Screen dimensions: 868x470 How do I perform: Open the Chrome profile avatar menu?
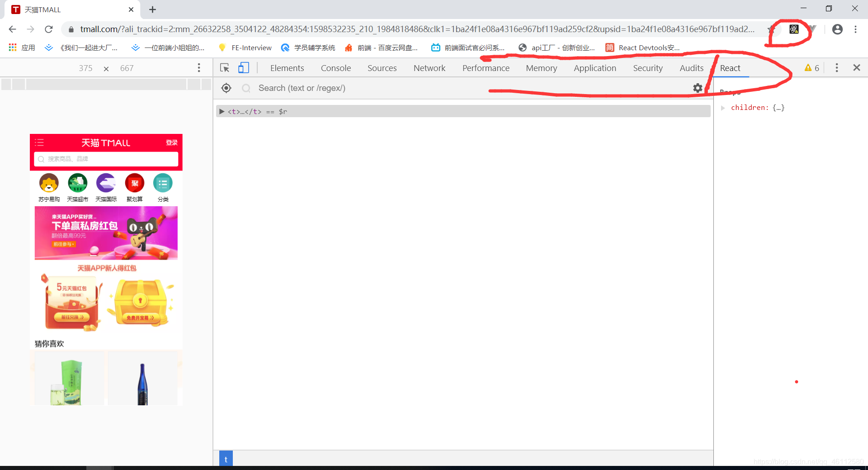(837, 29)
